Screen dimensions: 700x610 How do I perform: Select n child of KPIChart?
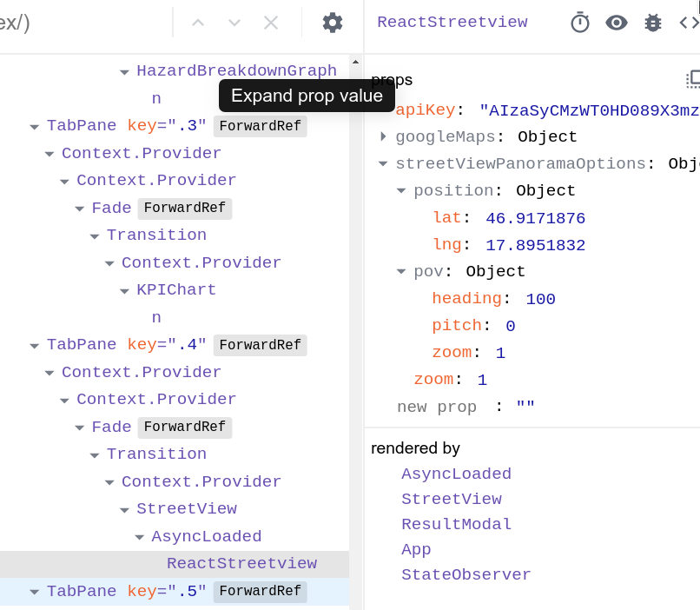pyautogui.click(x=156, y=317)
